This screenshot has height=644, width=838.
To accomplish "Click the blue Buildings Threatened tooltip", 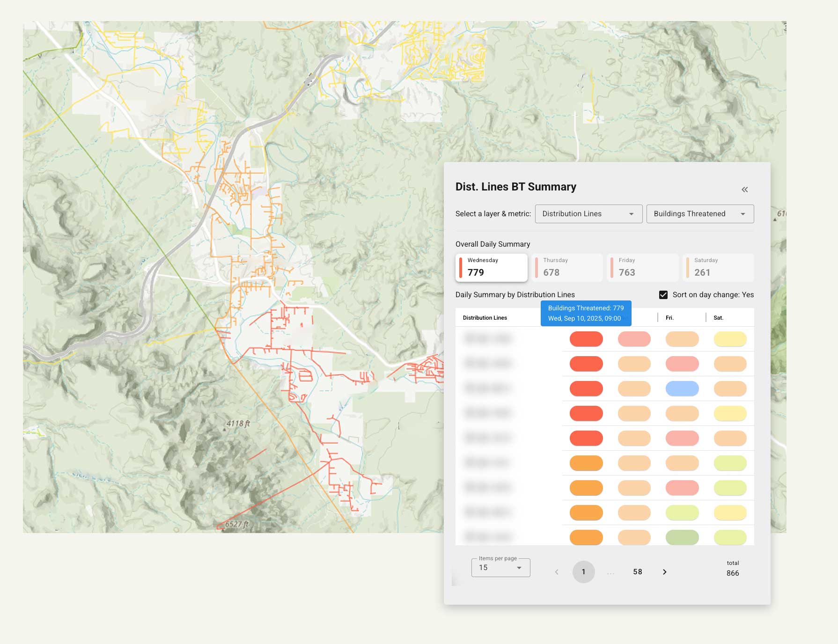I will pyautogui.click(x=586, y=313).
